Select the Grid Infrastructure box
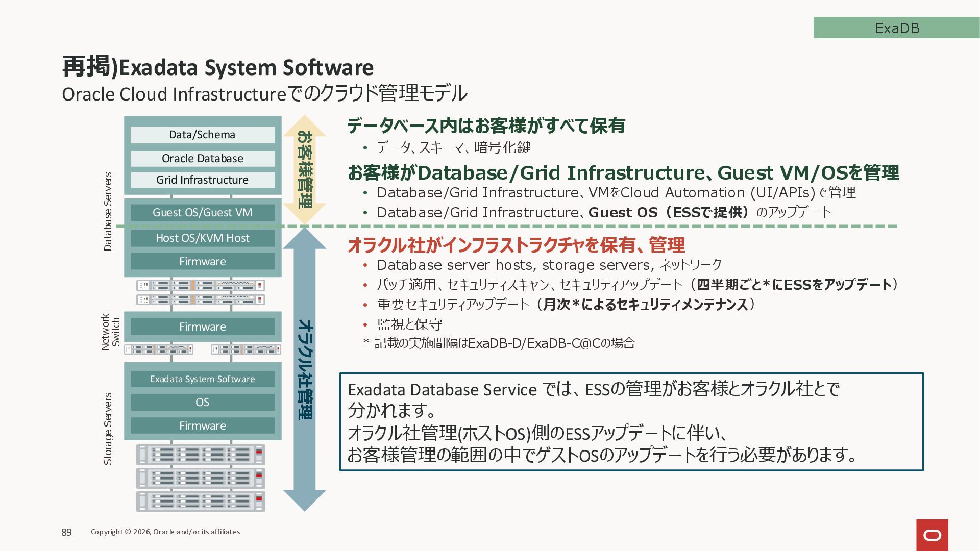 coord(202,180)
